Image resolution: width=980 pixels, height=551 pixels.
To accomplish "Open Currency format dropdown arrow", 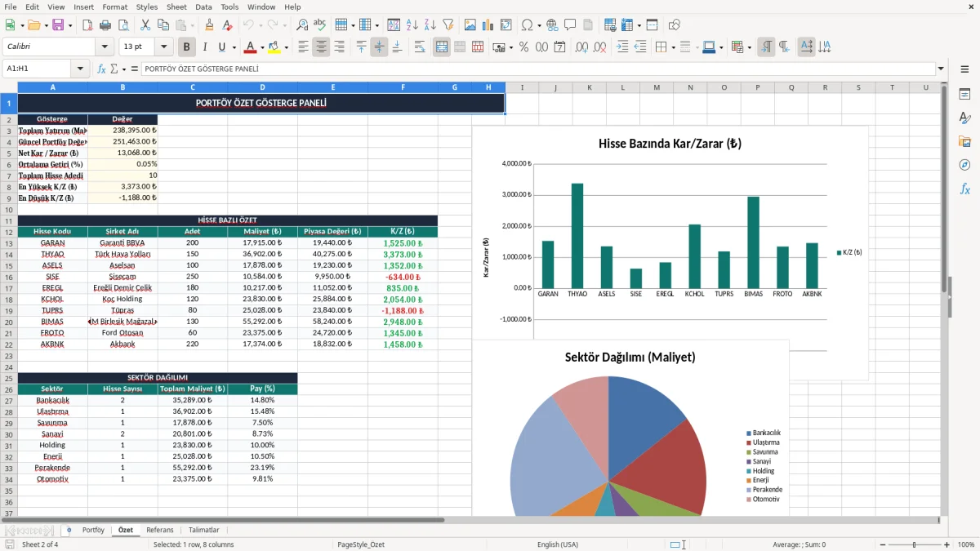I will [510, 47].
